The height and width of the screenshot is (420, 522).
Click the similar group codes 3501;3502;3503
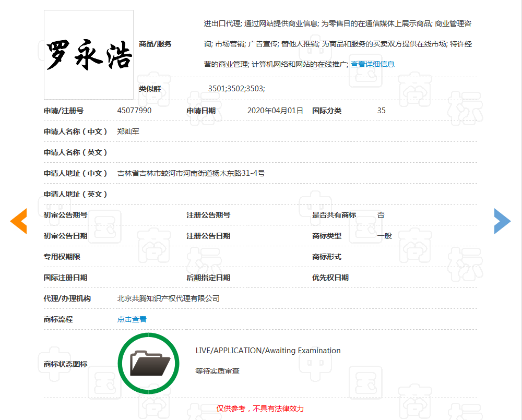[x=236, y=89]
